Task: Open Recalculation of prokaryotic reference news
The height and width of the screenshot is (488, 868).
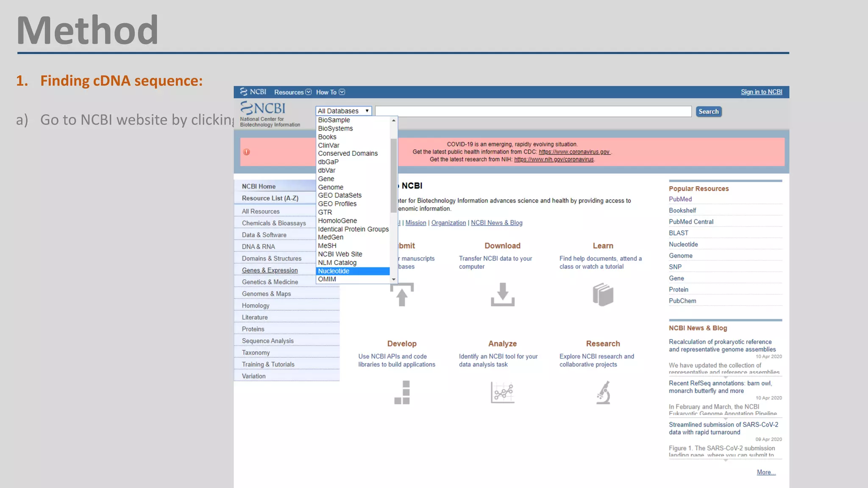Action: 722,346
